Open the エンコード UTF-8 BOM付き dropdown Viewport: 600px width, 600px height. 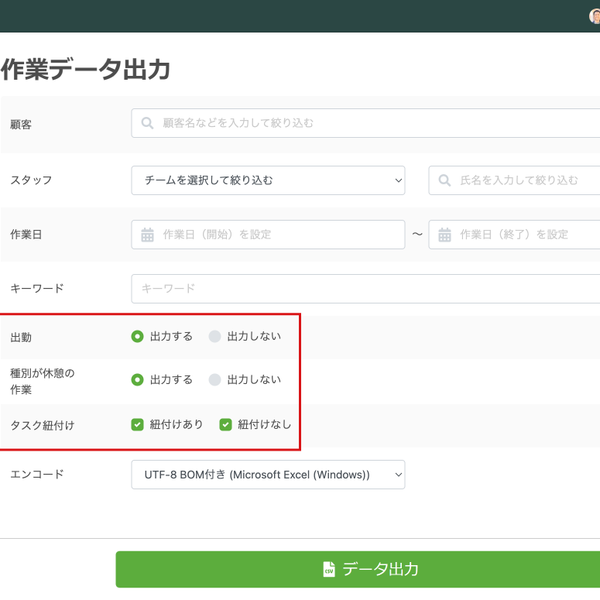coord(268,474)
